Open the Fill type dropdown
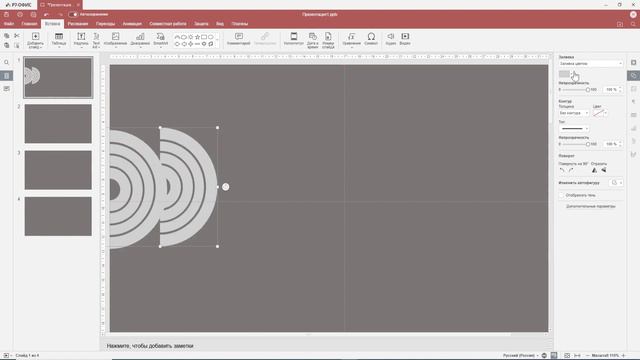The width and height of the screenshot is (640, 360). pos(591,64)
